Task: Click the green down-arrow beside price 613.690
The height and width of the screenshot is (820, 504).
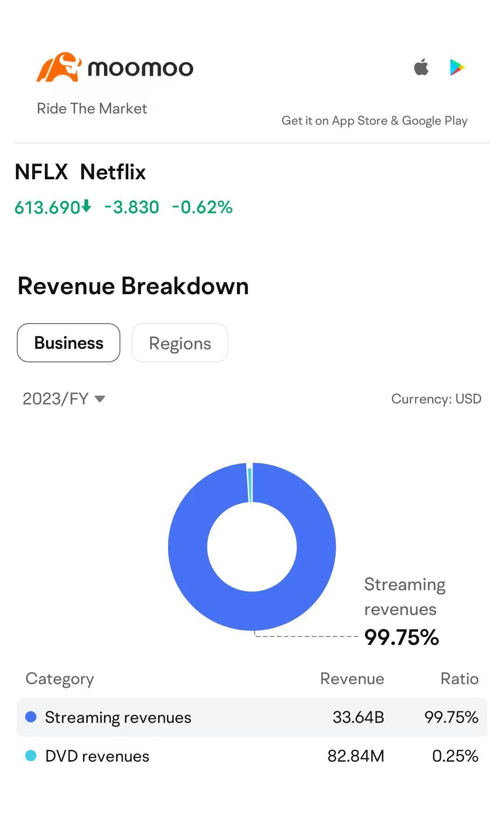Action: pyautogui.click(x=86, y=206)
